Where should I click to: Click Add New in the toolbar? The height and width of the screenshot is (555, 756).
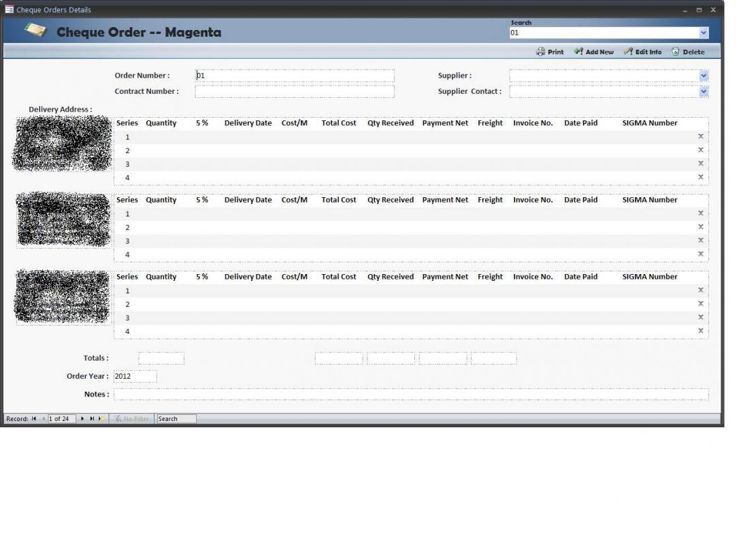coord(593,52)
